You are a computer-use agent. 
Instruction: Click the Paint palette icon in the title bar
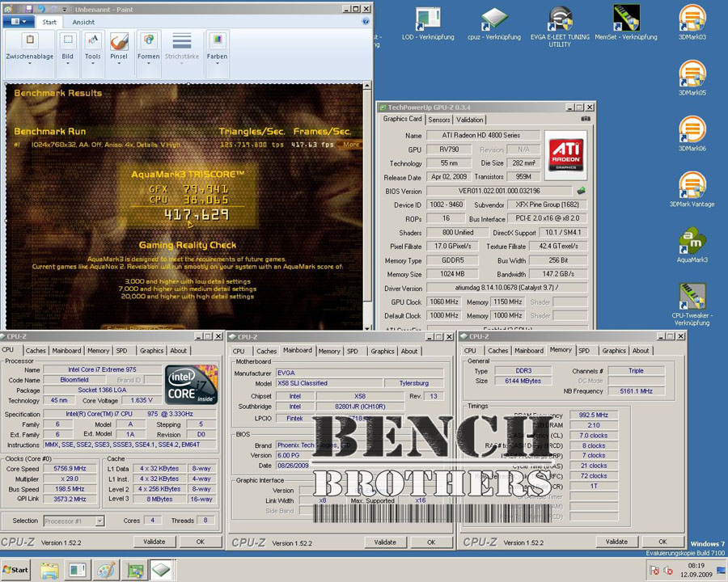pyautogui.click(x=8, y=9)
